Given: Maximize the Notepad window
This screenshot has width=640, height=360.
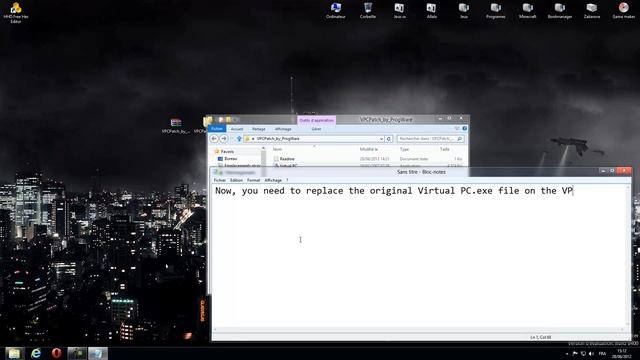Looking at the screenshot, I should pos(612,171).
